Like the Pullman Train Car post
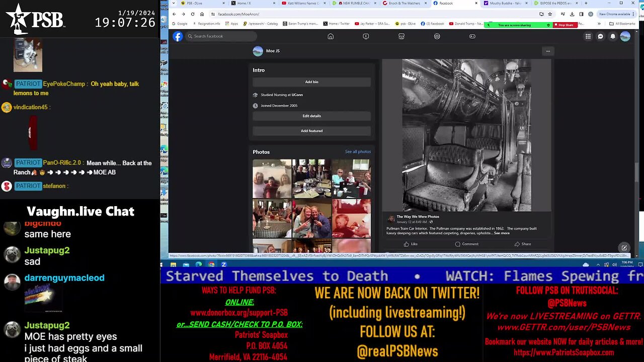This screenshot has width=644, height=362. (x=411, y=244)
